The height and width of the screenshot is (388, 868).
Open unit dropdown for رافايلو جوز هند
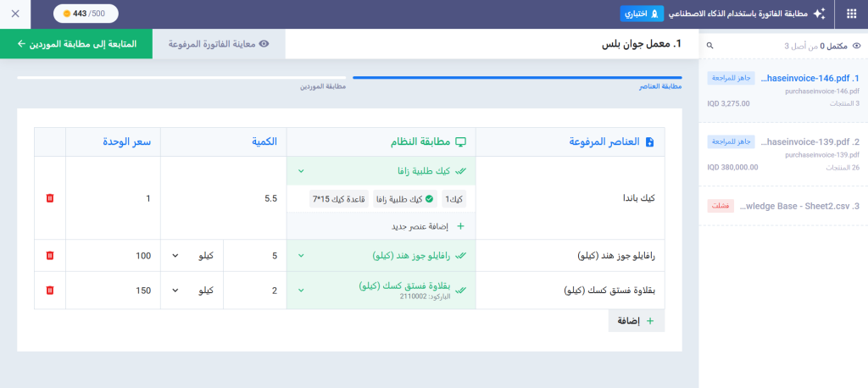point(192,255)
